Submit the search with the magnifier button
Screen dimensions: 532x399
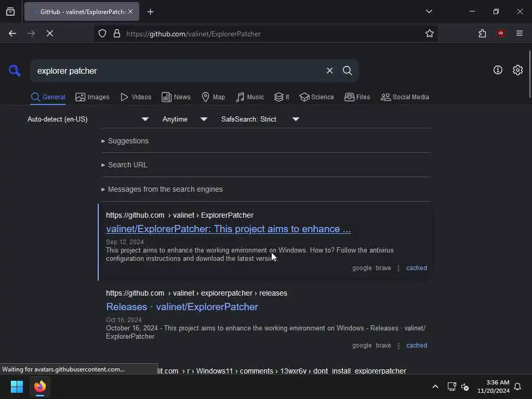pyautogui.click(x=347, y=71)
